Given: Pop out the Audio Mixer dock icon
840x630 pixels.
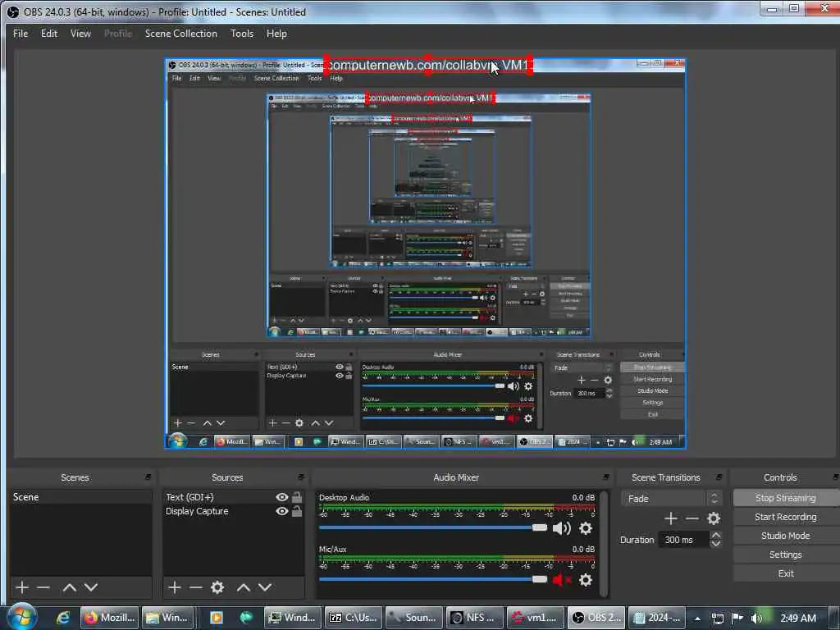Looking at the screenshot, I should tap(606, 477).
